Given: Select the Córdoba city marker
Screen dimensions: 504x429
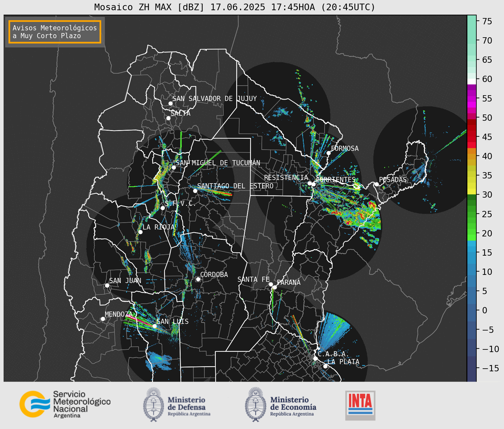Looking at the screenshot, I should tap(198, 279).
